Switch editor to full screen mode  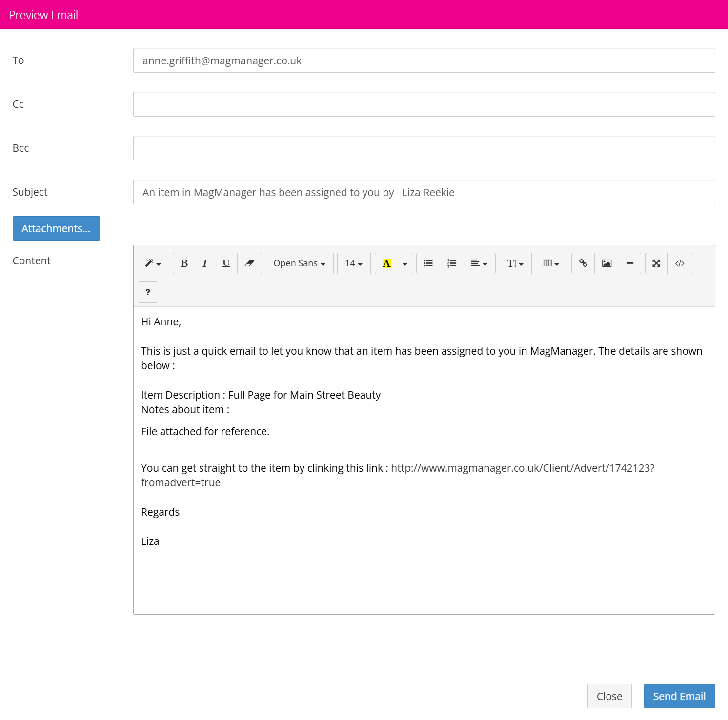click(x=656, y=263)
